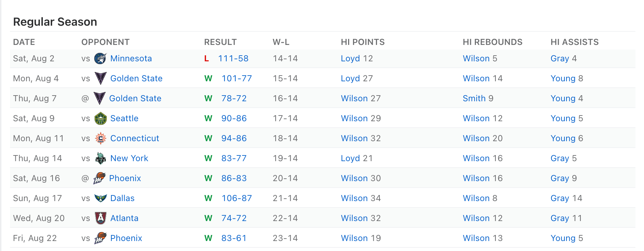Open the Atlanta team link
The width and height of the screenshot is (644, 251).
click(x=124, y=218)
